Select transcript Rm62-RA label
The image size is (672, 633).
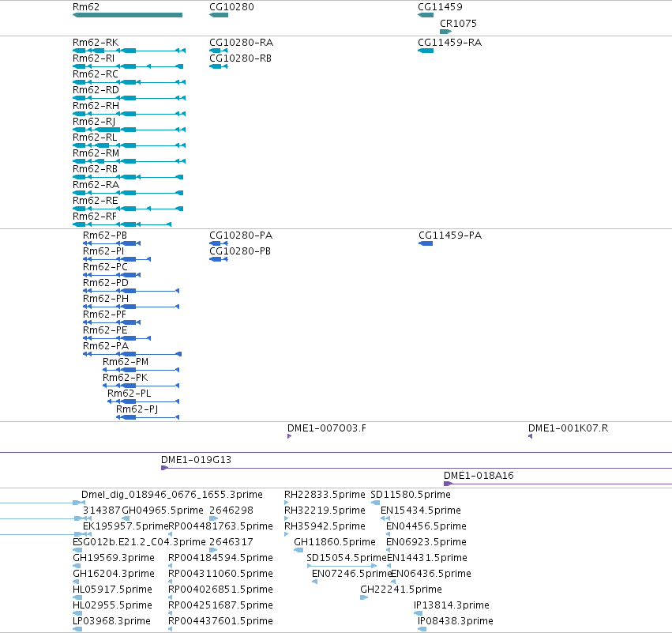pyautogui.click(x=96, y=185)
